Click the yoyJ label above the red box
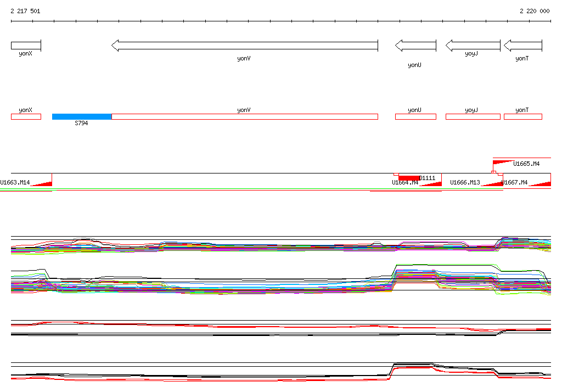Image resolution: width=562 pixels, height=392 pixels. coord(471,110)
